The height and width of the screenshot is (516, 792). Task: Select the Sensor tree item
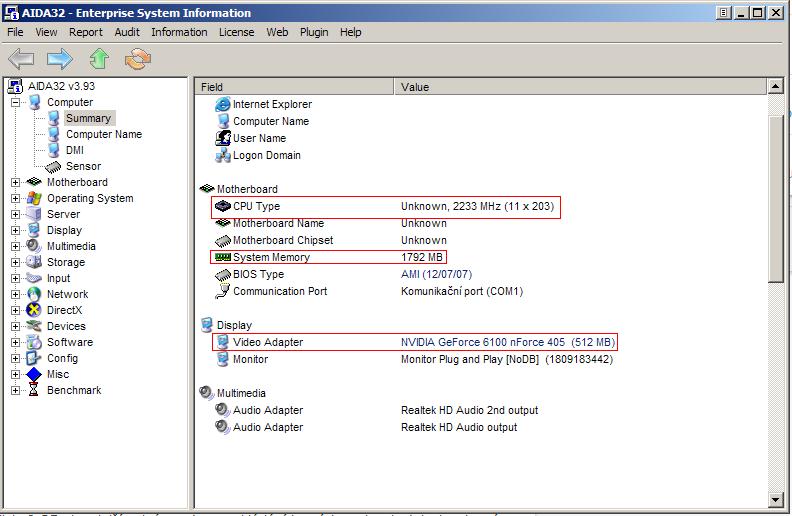pos(83,166)
